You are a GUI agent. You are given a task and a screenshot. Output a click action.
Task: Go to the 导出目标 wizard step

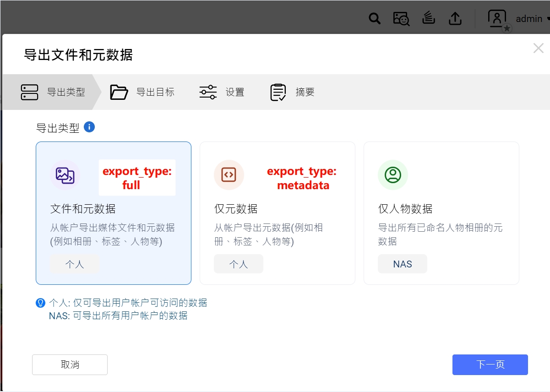click(x=142, y=92)
